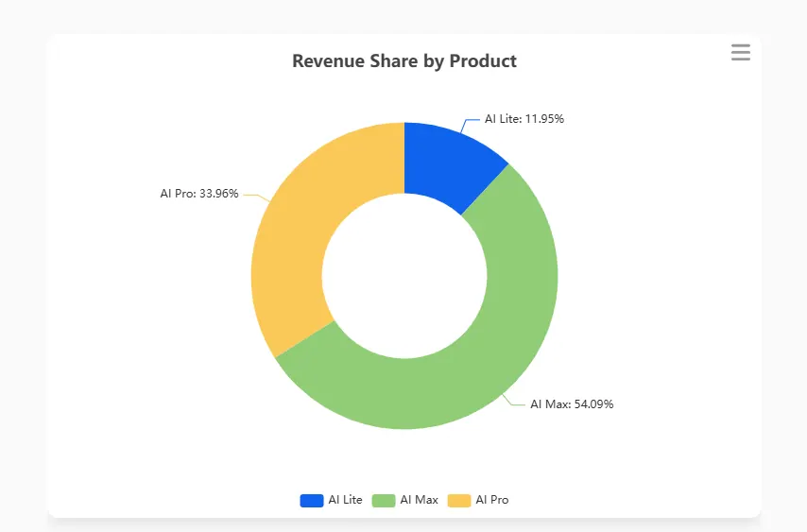This screenshot has width=807, height=532.
Task: Click the 'AI Pro: 33.96%' data label
Action: coord(200,194)
